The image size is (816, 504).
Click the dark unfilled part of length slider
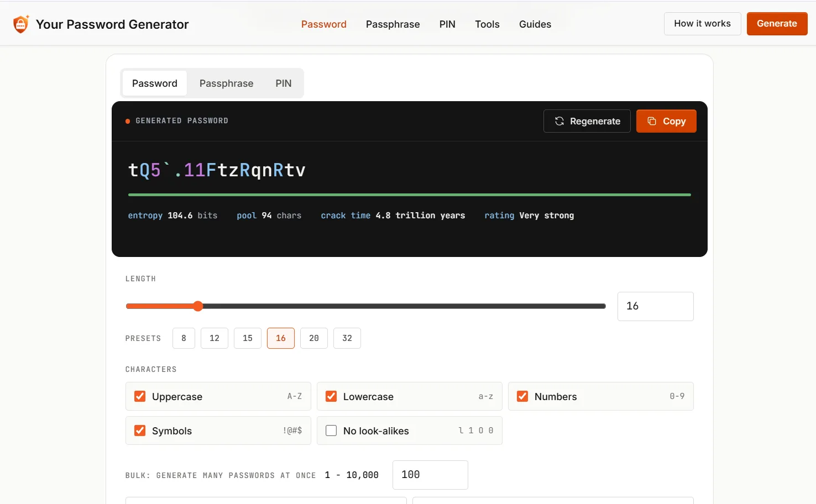[405, 306]
